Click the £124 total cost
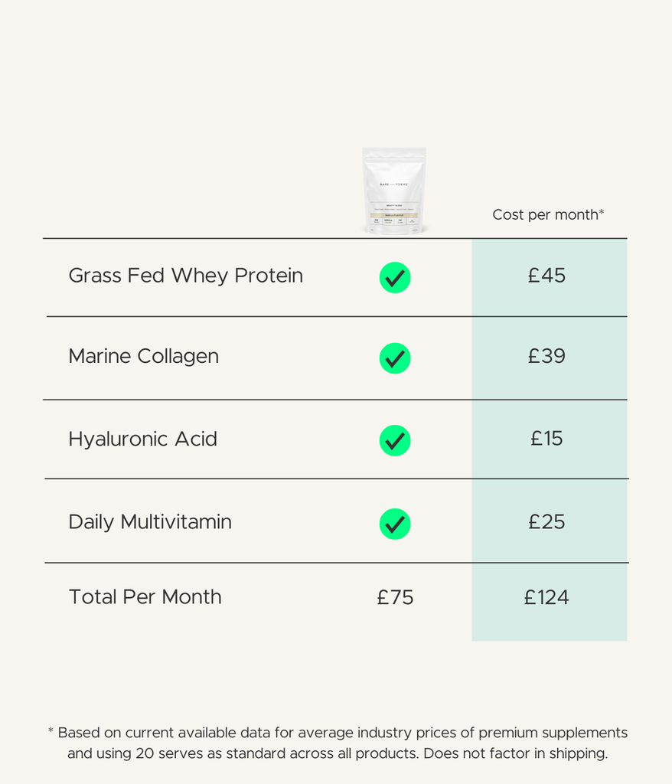This screenshot has height=784, width=672. tap(546, 597)
